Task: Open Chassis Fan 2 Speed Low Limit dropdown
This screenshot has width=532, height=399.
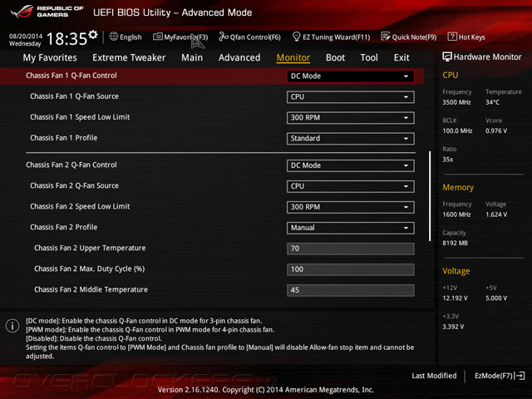Action: (351, 207)
